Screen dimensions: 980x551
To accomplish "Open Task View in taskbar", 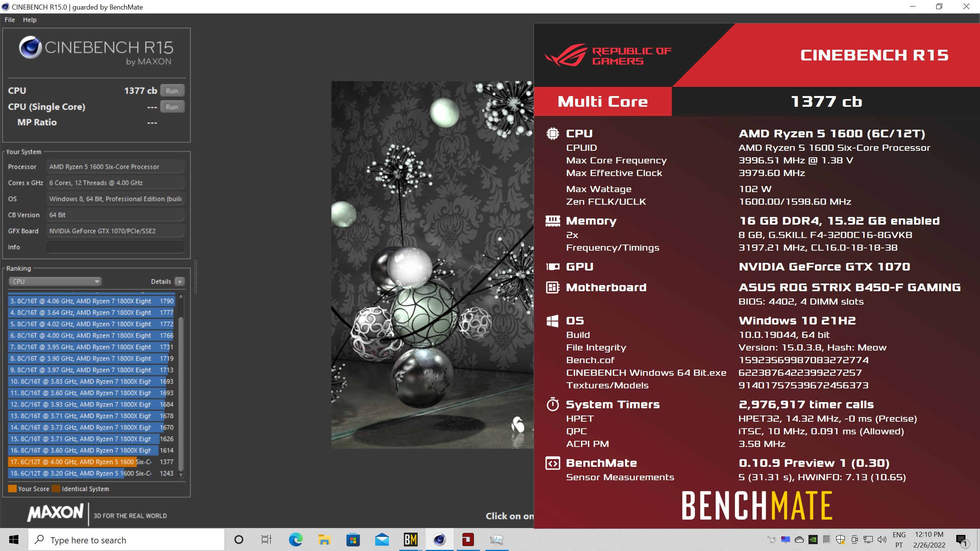I will tap(266, 540).
